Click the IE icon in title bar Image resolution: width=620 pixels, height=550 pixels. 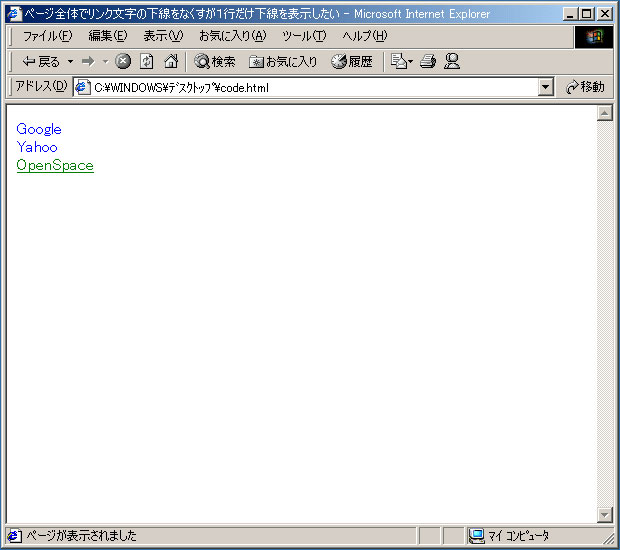(x=14, y=14)
